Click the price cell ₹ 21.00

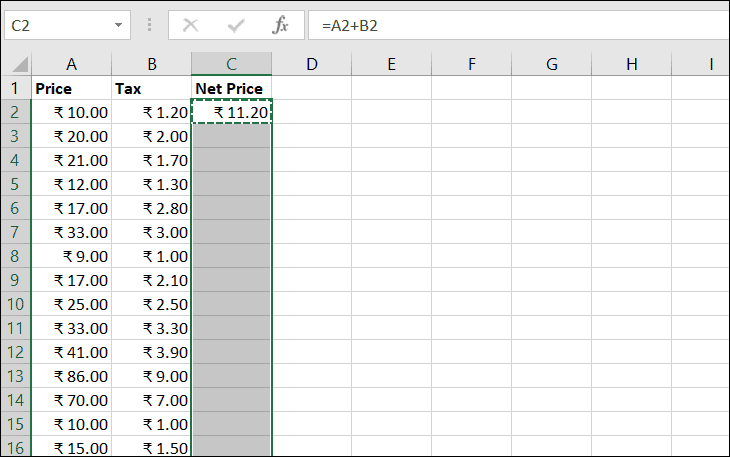pyautogui.click(x=71, y=160)
